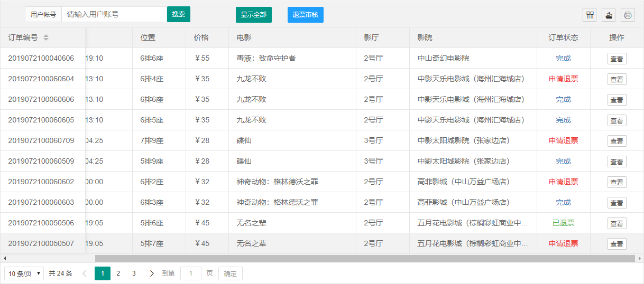Image resolution: width=644 pixels, height=284 pixels.
Task: Click the export table icon
Action: pyautogui.click(x=609, y=15)
